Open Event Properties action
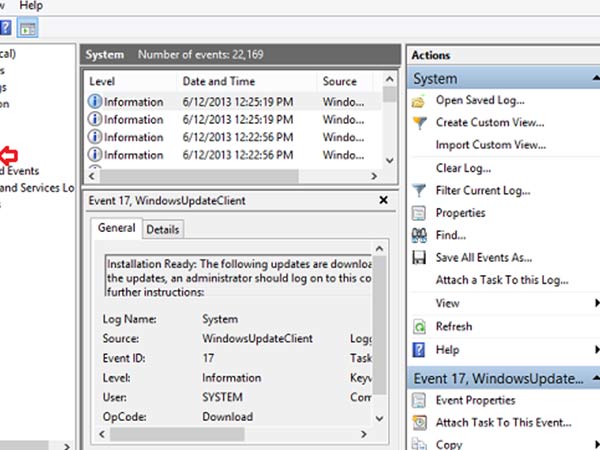 (x=475, y=400)
